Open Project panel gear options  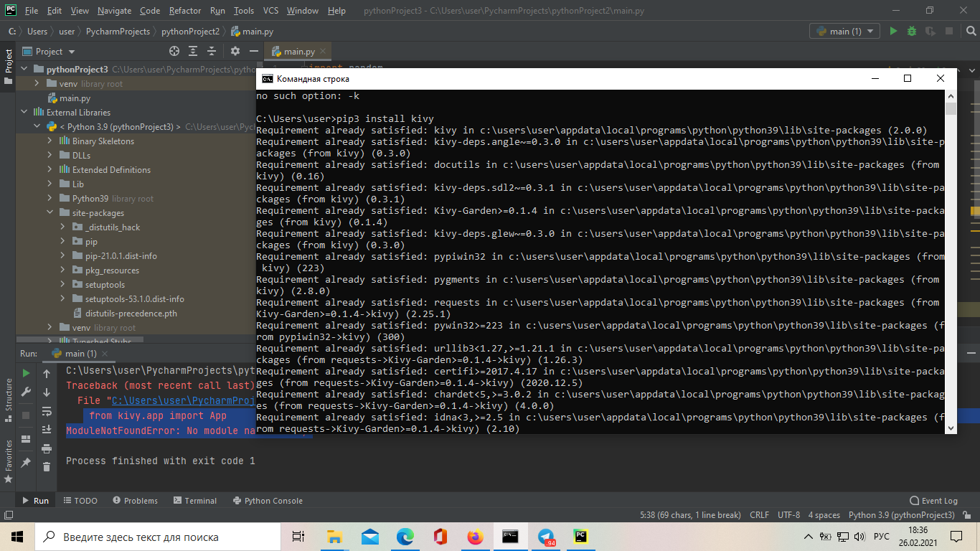(x=235, y=52)
